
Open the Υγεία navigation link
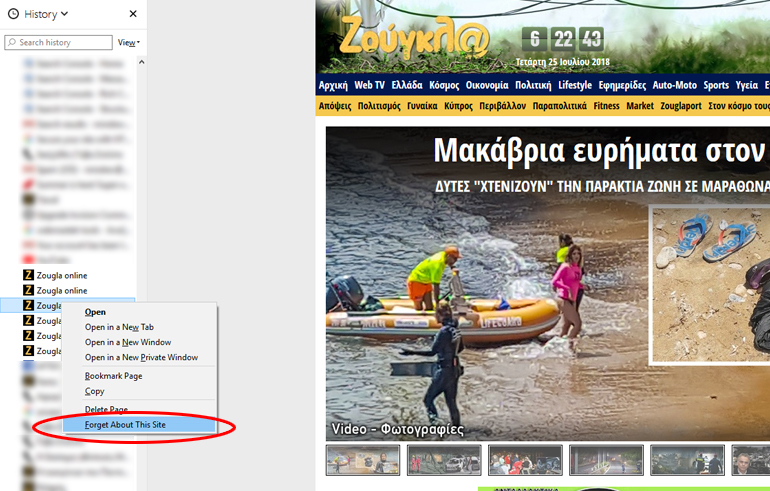pyautogui.click(x=746, y=85)
